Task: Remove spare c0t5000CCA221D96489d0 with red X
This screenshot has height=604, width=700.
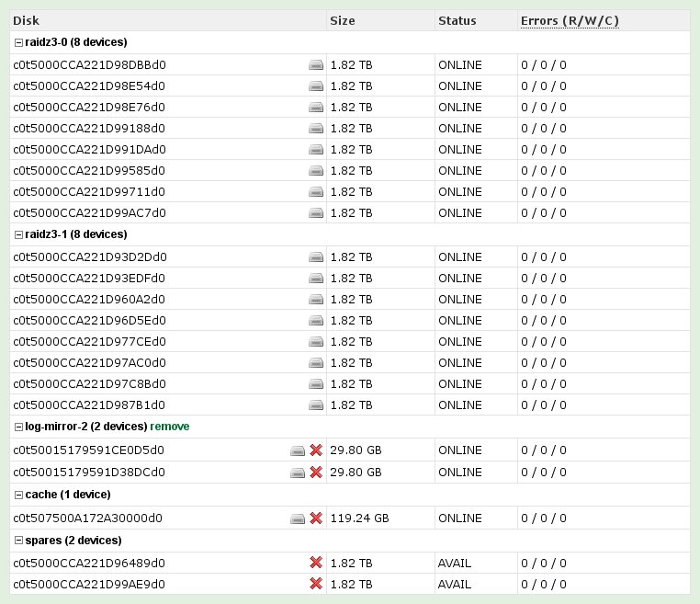Action: pos(316,563)
